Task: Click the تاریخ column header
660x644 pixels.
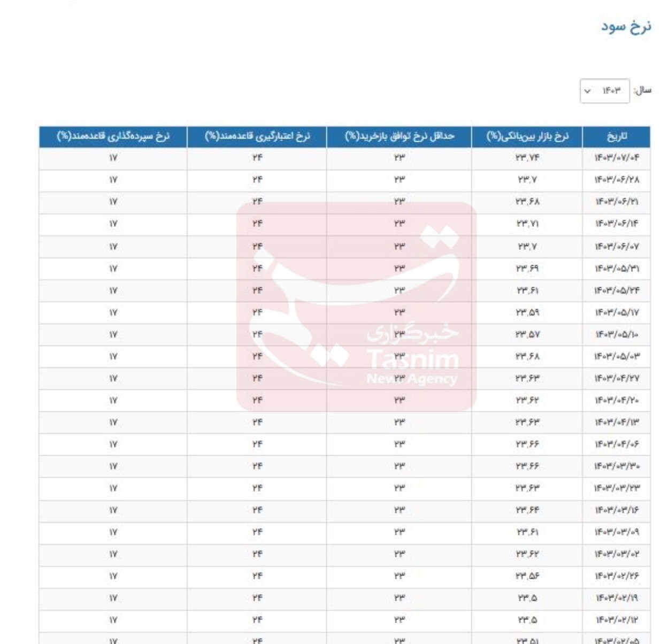Action: pos(620,137)
